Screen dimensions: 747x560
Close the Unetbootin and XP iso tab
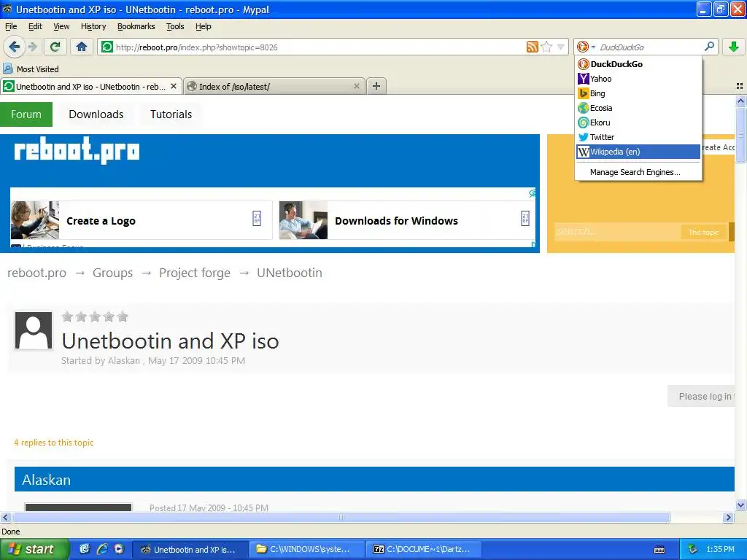coord(174,86)
